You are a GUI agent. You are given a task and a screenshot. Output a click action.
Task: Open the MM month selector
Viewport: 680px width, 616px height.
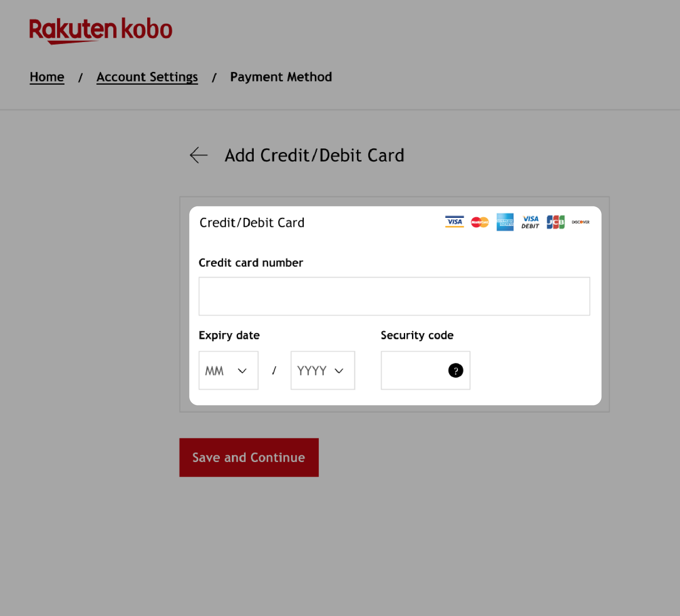click(x=227, y=370)
